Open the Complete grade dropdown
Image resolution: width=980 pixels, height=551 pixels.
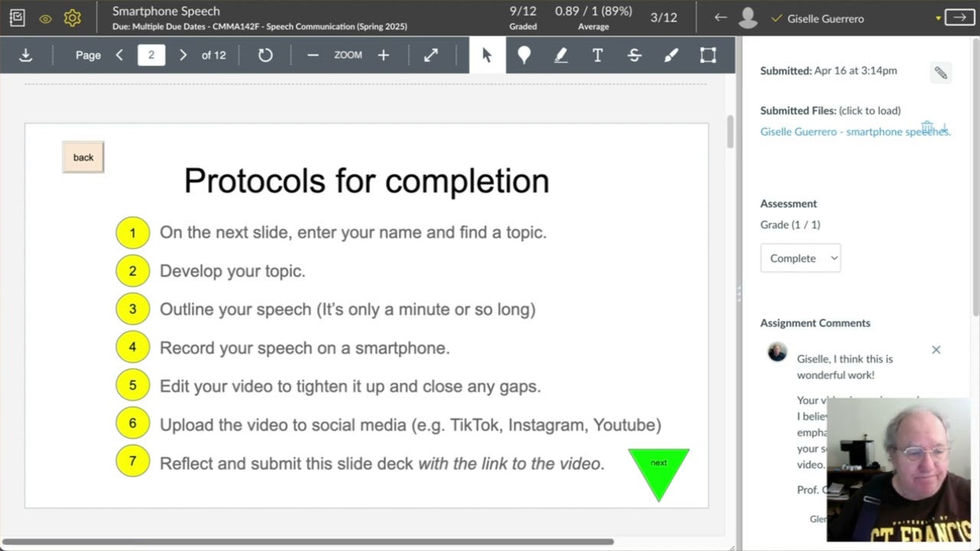pos(800,258)
